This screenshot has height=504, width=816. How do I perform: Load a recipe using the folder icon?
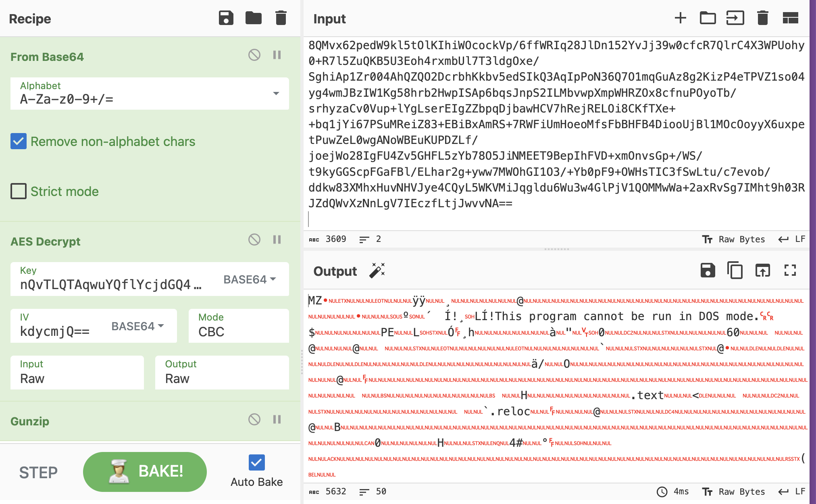253,18
